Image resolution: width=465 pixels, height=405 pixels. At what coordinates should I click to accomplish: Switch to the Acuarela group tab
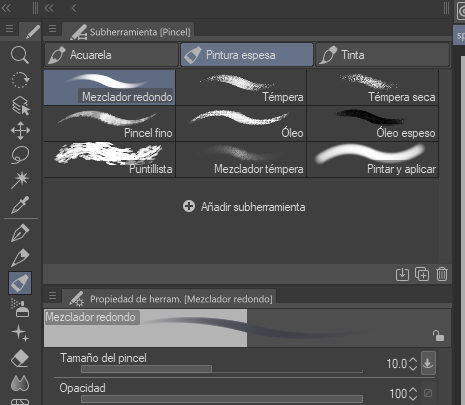coord(111,55)
